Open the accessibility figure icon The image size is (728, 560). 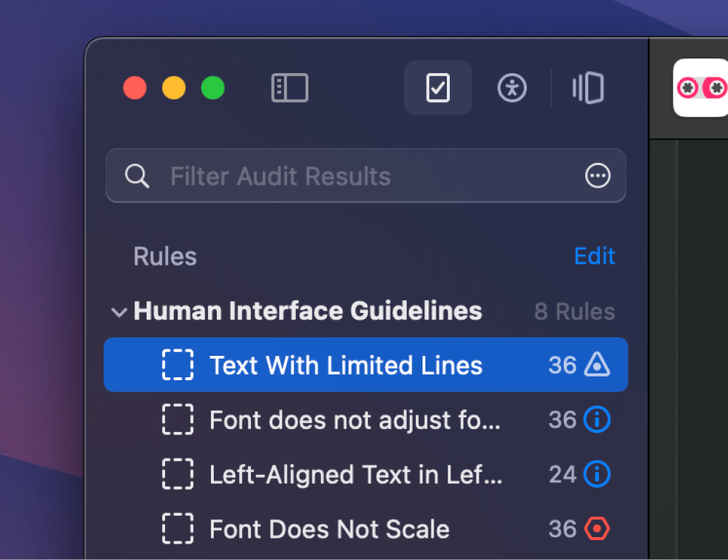tap(512, 87)
